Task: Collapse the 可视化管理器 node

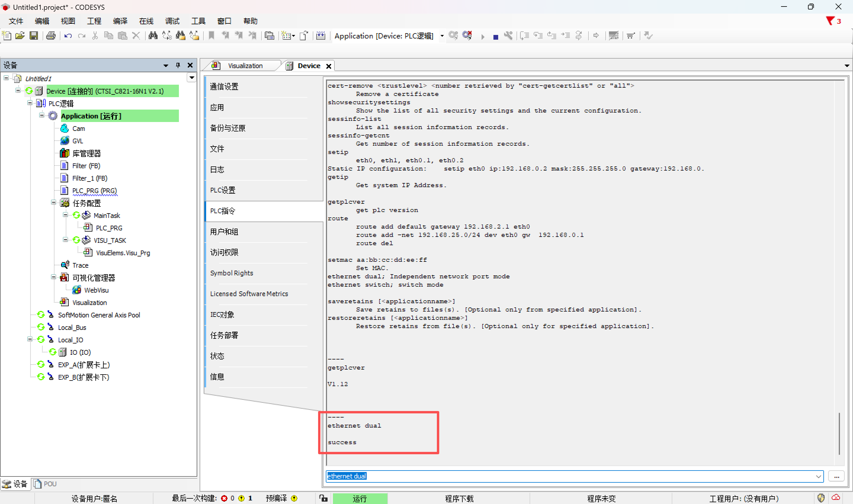Action: point(54,277)
